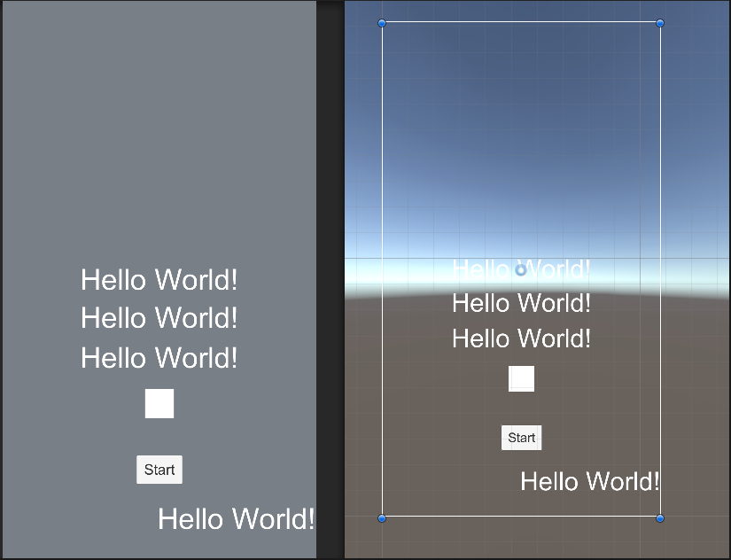Click Hello World! directly above white square in Game view
This screenshot has width=731, height=560.
coord(159,358)
